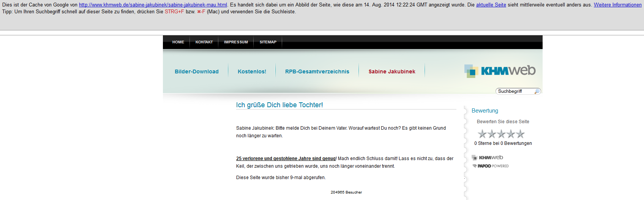Click the Suchbegriff search field
The height and width of the screenshot is (200, 644).
click(515, 91)
